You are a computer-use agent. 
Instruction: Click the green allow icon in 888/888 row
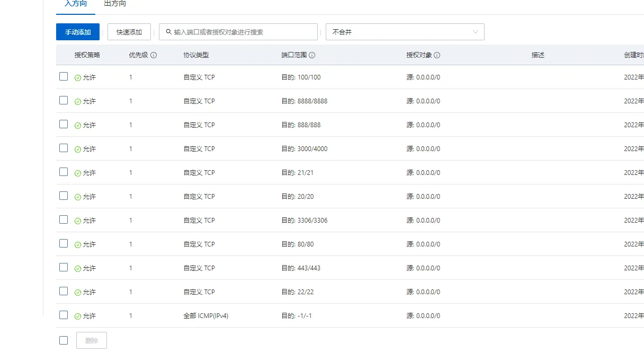(x=78, y=126)
